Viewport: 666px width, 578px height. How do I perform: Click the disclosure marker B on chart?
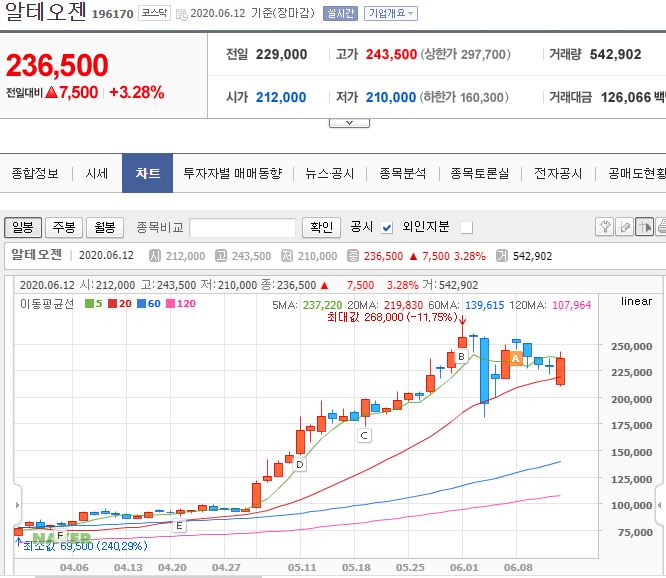[x=461, y=357]
